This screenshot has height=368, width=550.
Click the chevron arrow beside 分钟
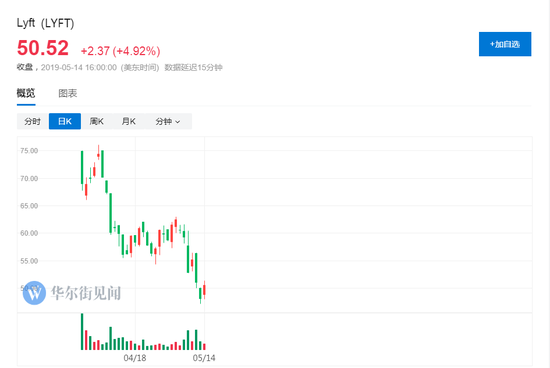(177, 122)
